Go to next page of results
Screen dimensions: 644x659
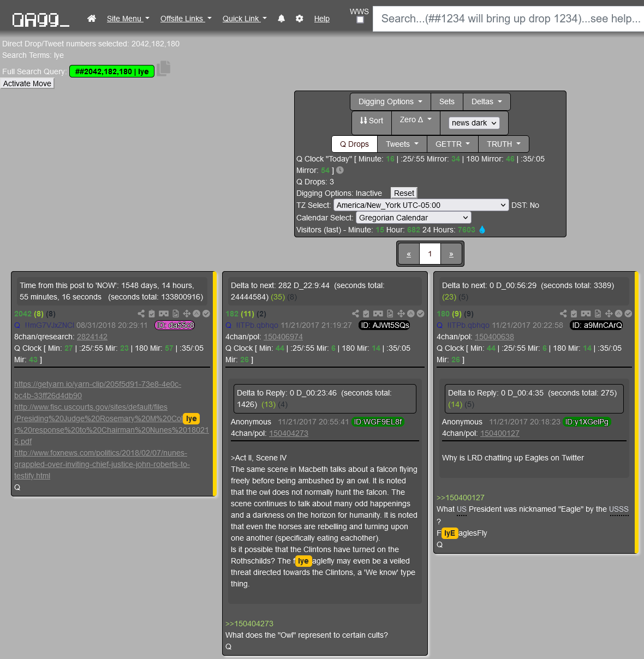[451, 254]
